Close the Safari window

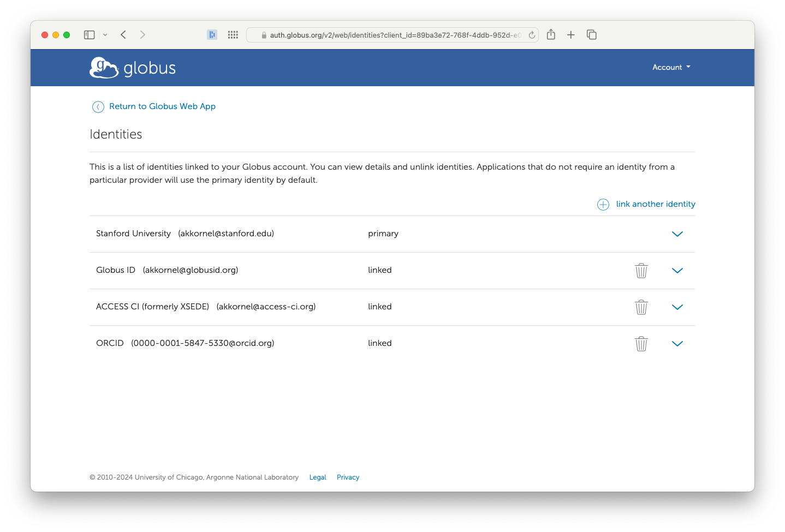click(x=45, y=35)
